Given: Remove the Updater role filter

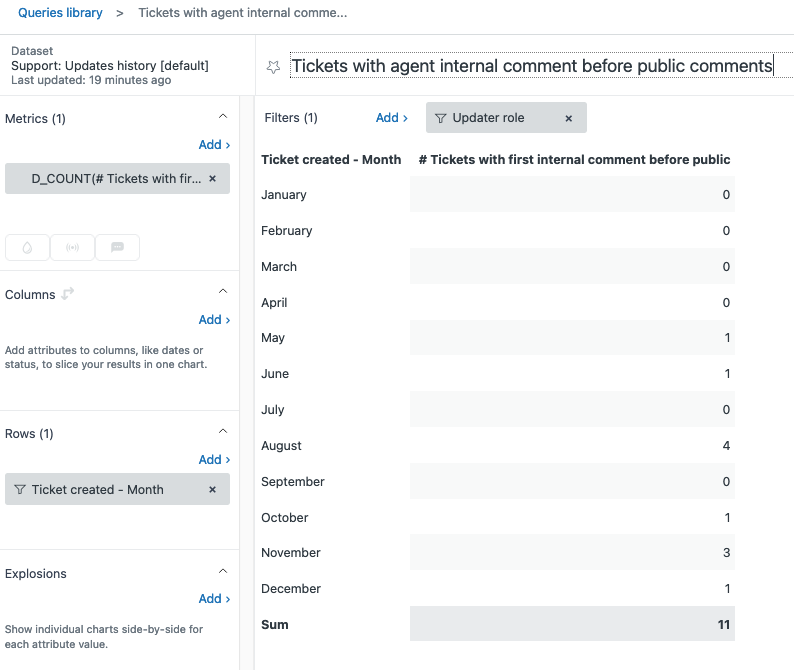Looking at the screenshot, I should (x=569, y=118).
